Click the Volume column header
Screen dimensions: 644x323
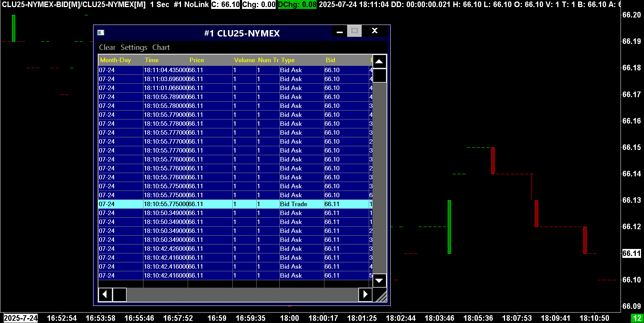[244, 60]
